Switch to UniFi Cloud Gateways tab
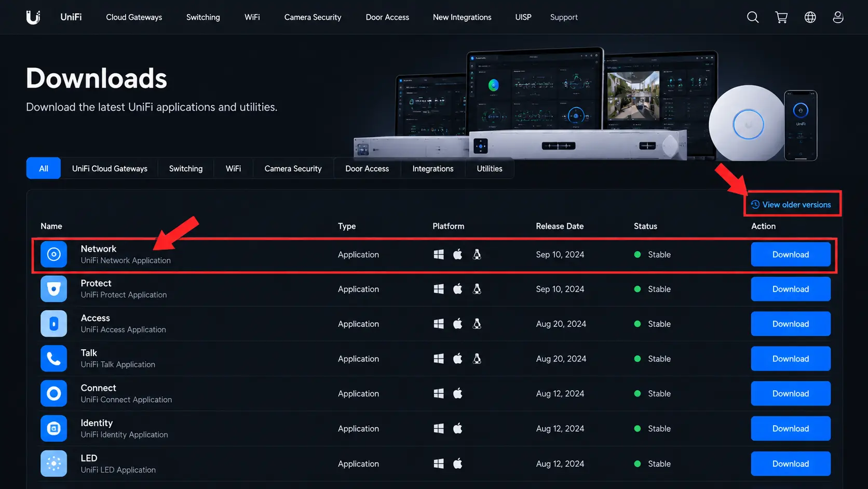Viewport: 868px width, 489px height. pyautogui.click(x=110, y=168)
